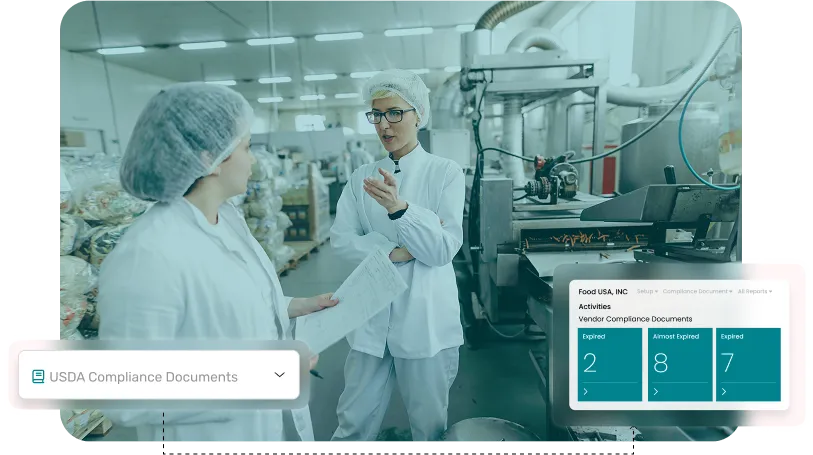This screenshot has height=455, width=813.
Task: Open the Compliance Document menu
Action: pyautogui.click(x=696, y=292)
